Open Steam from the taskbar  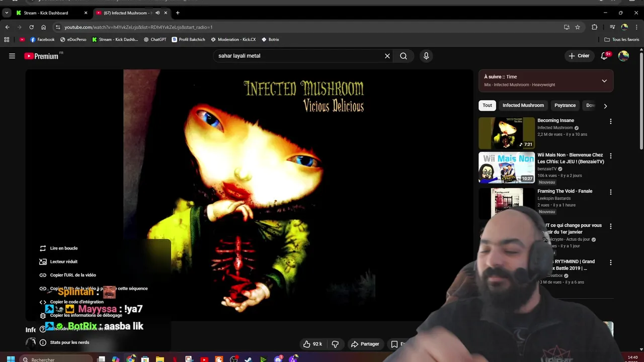pos(249,359)
